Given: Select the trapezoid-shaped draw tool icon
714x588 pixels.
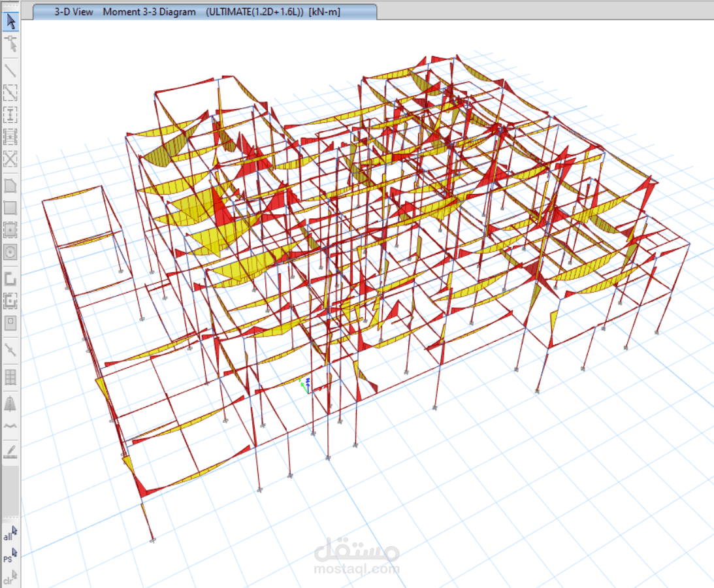Looking at the screenshot, I should click(x=10, y=404).
